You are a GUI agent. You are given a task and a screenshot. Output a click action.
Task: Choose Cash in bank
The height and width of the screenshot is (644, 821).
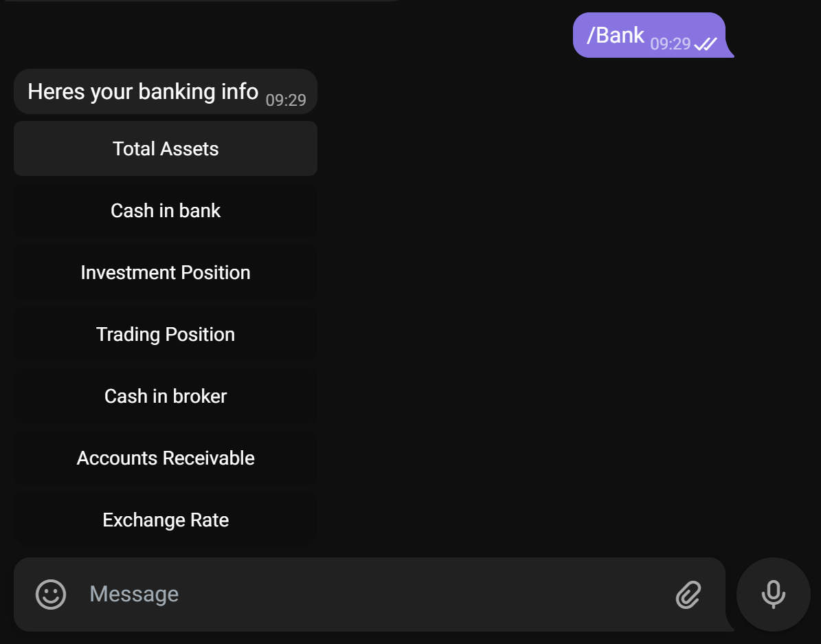pos(165,210)
